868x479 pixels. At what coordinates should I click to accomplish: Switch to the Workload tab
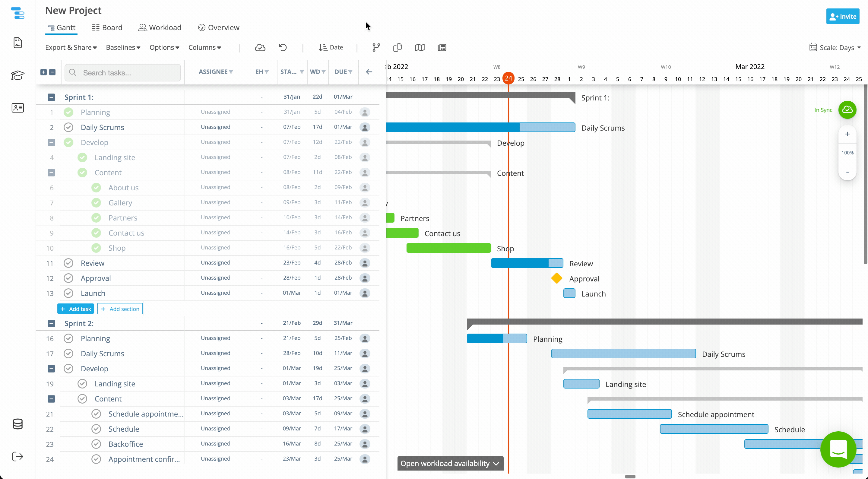coord(160,27)
